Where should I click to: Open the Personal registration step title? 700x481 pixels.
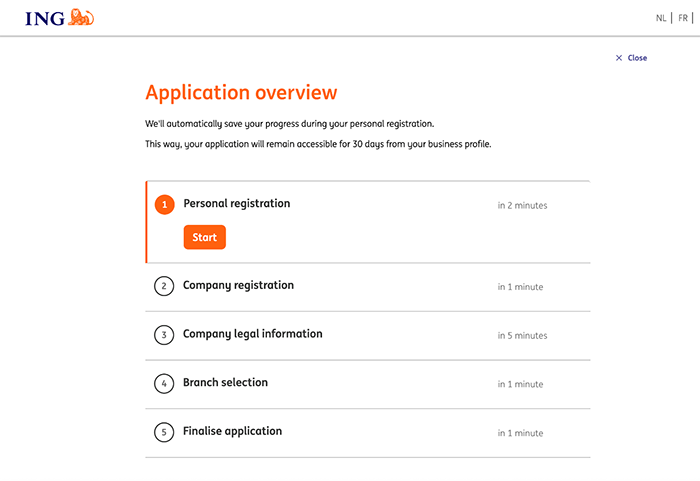pyautogui.click(x=236, y=204)
